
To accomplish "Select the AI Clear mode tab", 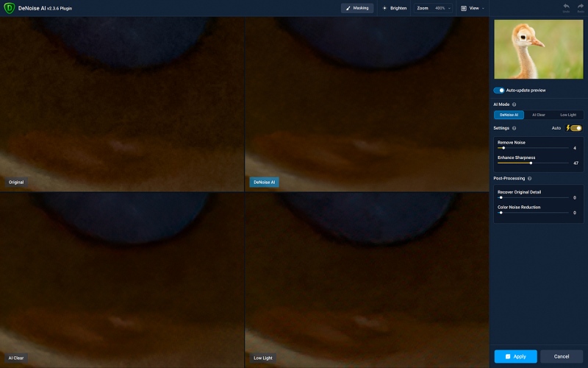I will [x=539, y=115].
